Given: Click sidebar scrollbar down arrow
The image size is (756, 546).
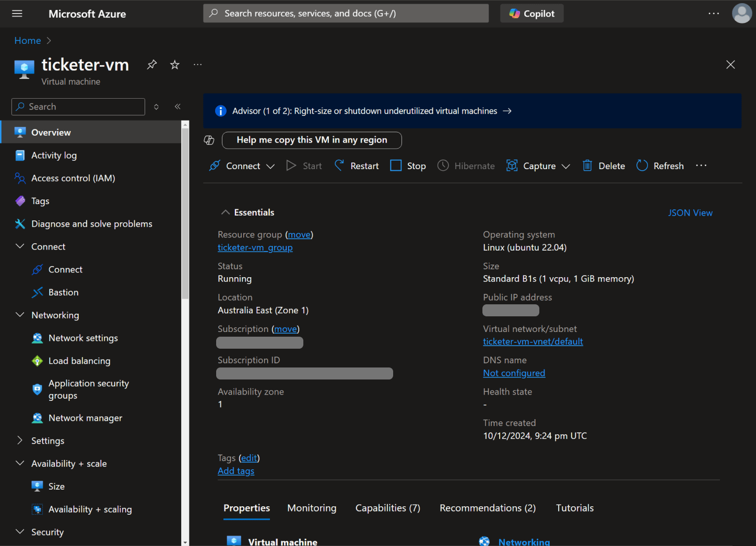Looking at the screenshot, I should pyautogui.click(x=185, y=542).
